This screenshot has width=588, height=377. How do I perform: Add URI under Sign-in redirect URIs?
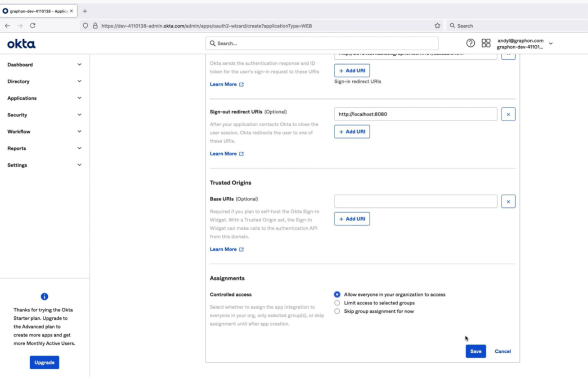click(352, 71)
